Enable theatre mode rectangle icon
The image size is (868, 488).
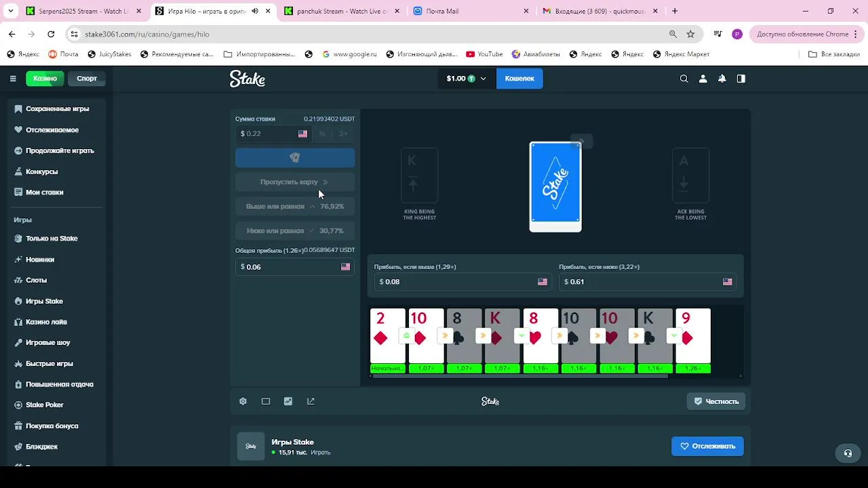click(266, 401)
